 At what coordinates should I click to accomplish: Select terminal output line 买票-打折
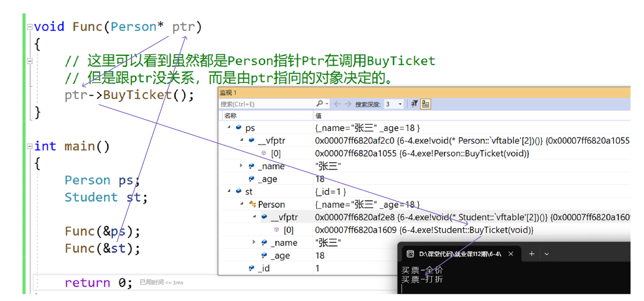click(422, 279)
